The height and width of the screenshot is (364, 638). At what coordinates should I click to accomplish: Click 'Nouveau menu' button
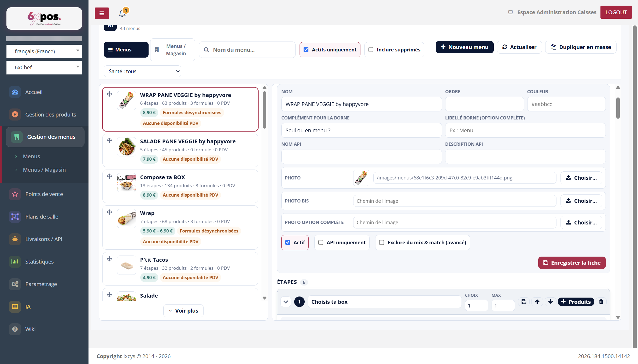(x=464, y=47)
